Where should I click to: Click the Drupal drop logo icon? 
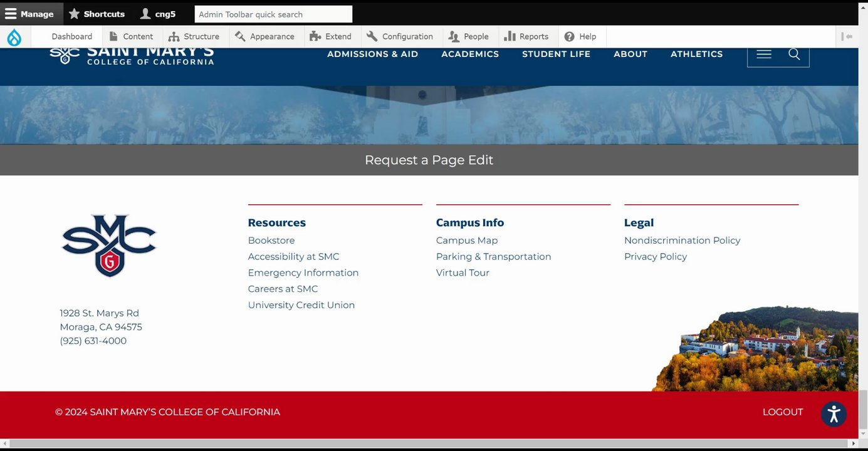[14, 37]
